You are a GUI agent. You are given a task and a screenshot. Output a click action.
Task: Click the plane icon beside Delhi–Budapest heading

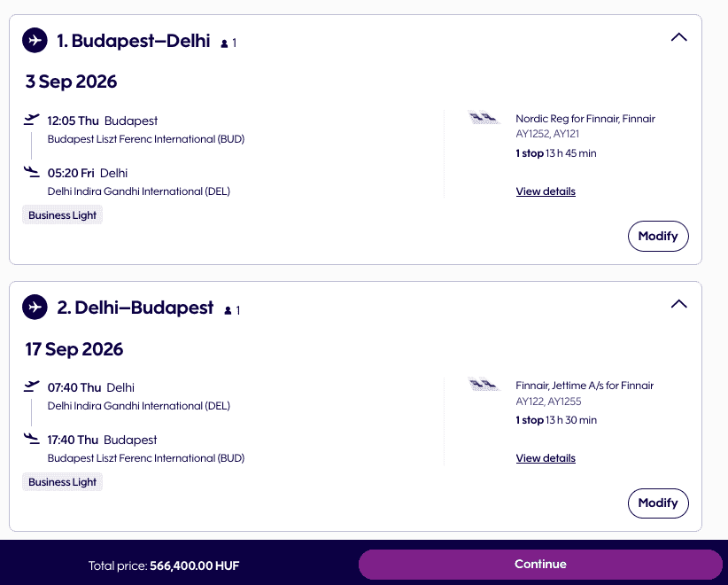(x=35, y=308)
